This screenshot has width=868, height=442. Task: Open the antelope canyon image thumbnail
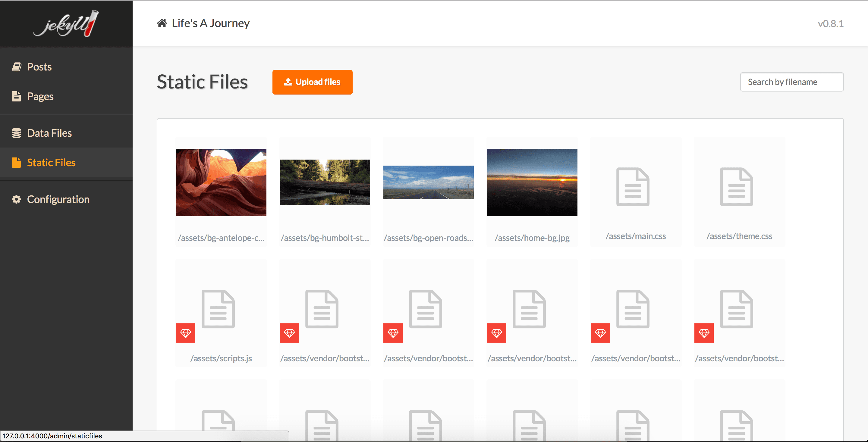pos(221,182)
